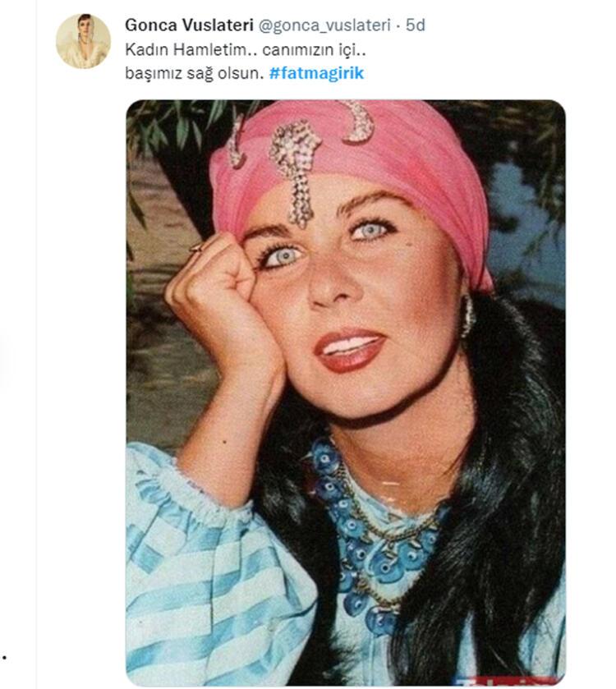Open the Gonca Vuslateri display name link
The width and height of the screenshot is (616, 689).
[x=172, y=25]
